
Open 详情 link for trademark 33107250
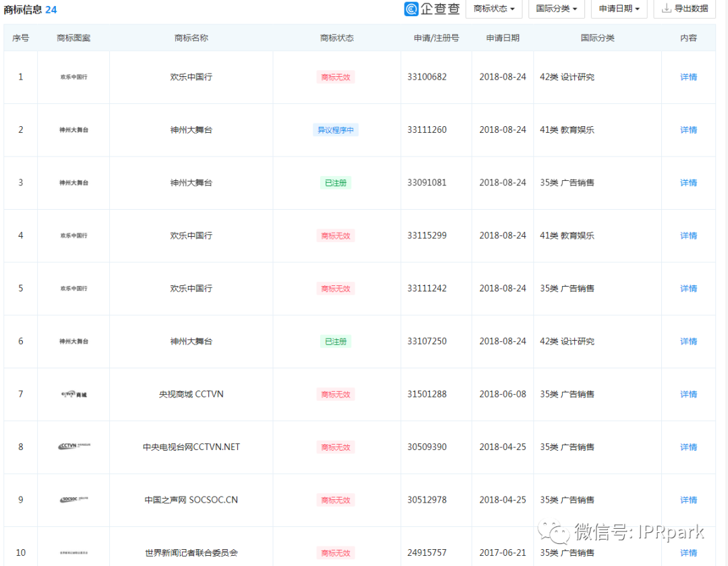click(x=688, y=341)
